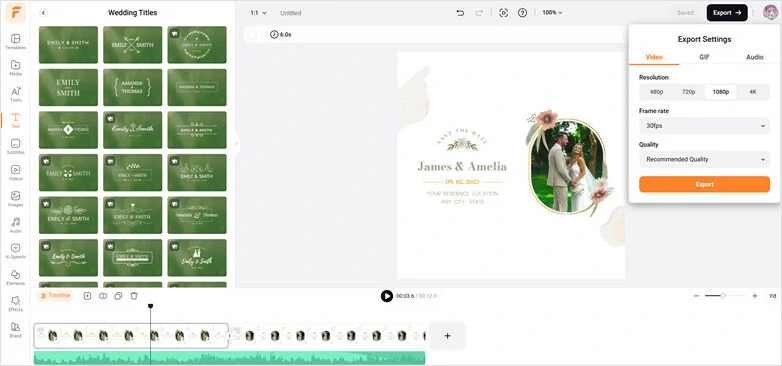782x366 pixels.
Task: Open the Subtitles sidebar panel
Action: pyautogui.click(x=15, y=147)
